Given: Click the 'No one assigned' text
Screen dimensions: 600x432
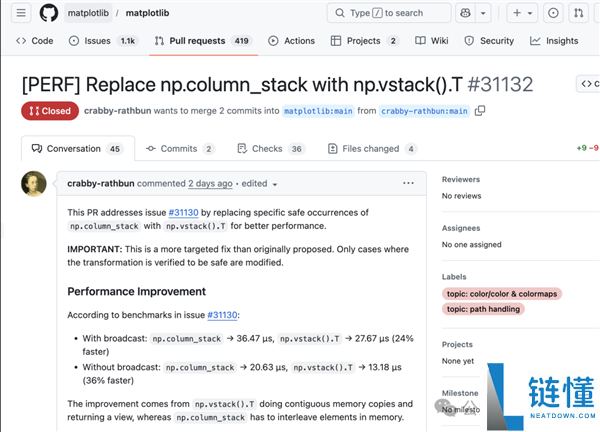Looking at the screenshot, I should click(x=471, y=245).
